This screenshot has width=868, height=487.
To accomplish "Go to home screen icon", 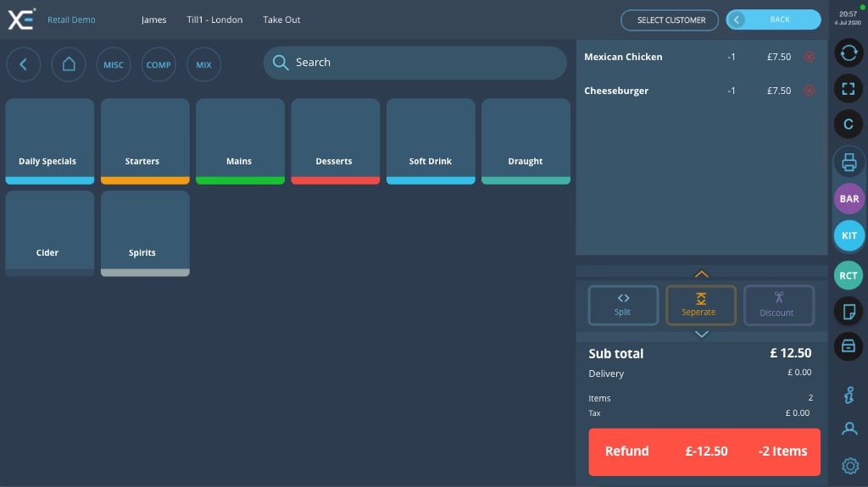I will click(69, 64).
